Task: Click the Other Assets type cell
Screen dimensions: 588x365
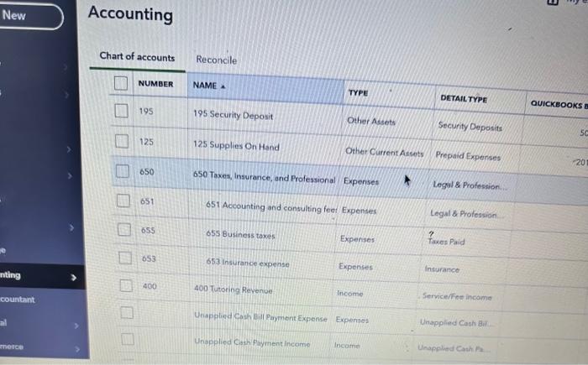Action: click(371, 121)
